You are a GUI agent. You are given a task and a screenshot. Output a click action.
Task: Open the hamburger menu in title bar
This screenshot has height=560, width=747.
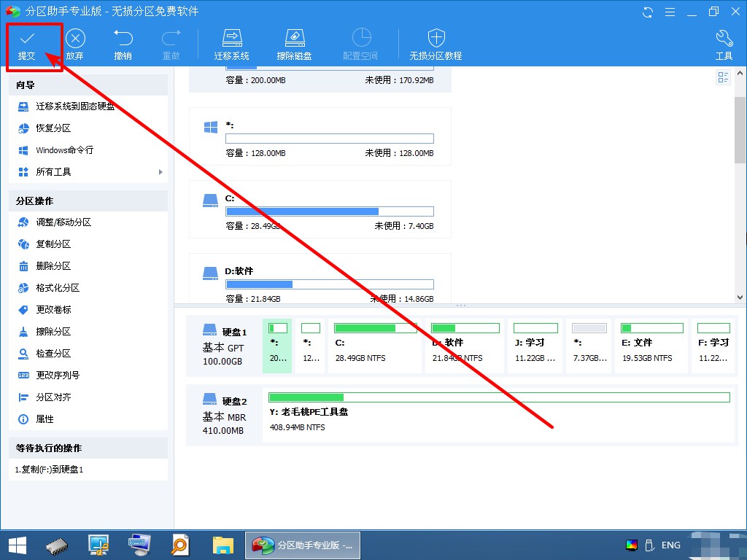(x=670, y=12)
